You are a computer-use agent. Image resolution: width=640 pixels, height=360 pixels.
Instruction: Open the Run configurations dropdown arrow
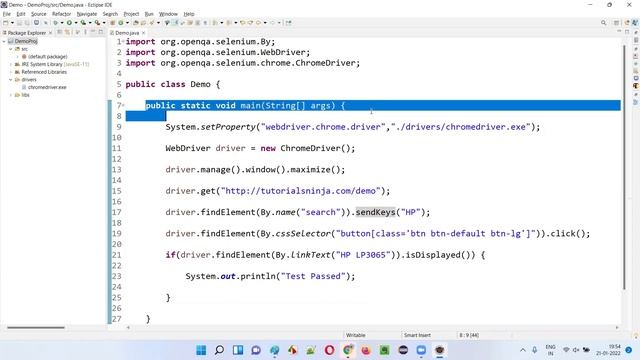[76, 23]
